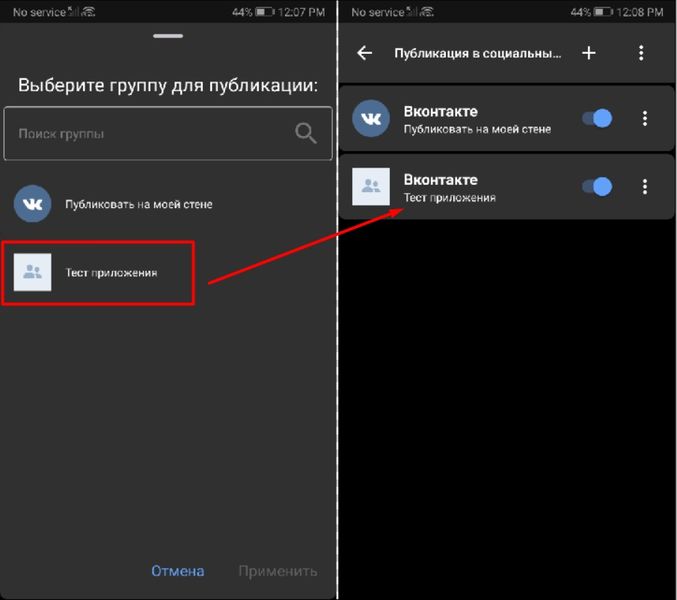Open options for Вконтакте Тест приложения entry
This screenshot has width=677, height=600.
pos(645,186)
